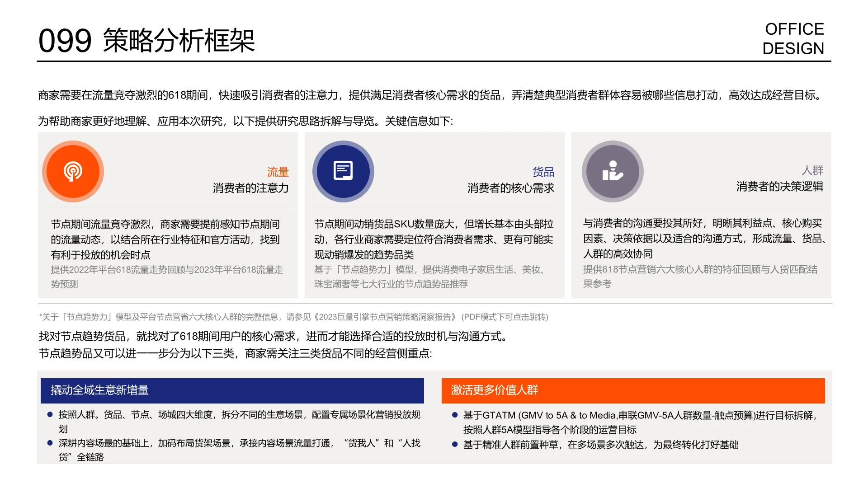The height and width of the screenshot is (488, 868).
Task: Click the slide title 策略分析框架
Action: point(179,40)
